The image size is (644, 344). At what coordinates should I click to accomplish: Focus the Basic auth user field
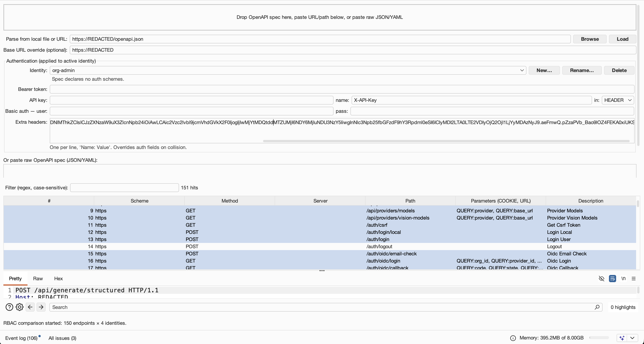[x=191, y=111]
